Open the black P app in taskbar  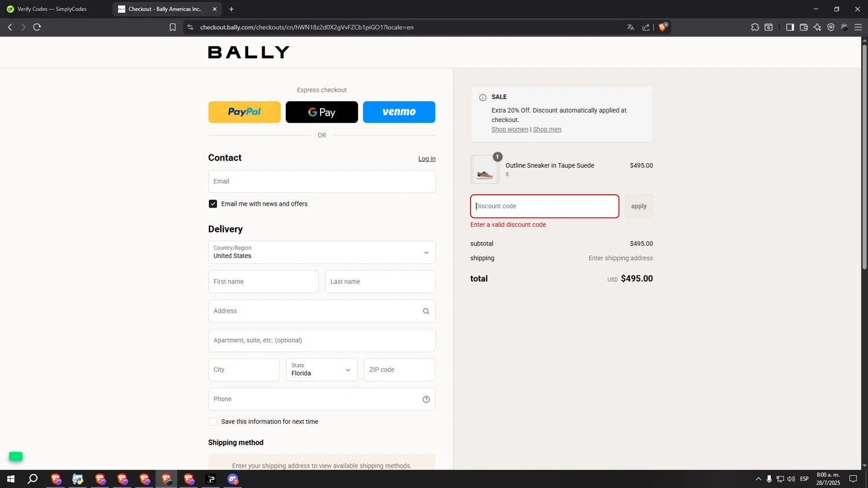click(x=211, y=479)
